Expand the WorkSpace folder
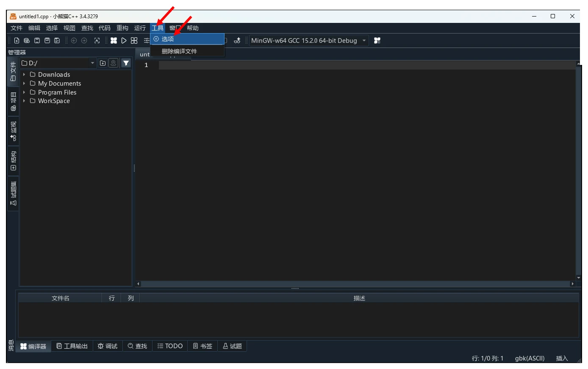 [24, 101]
